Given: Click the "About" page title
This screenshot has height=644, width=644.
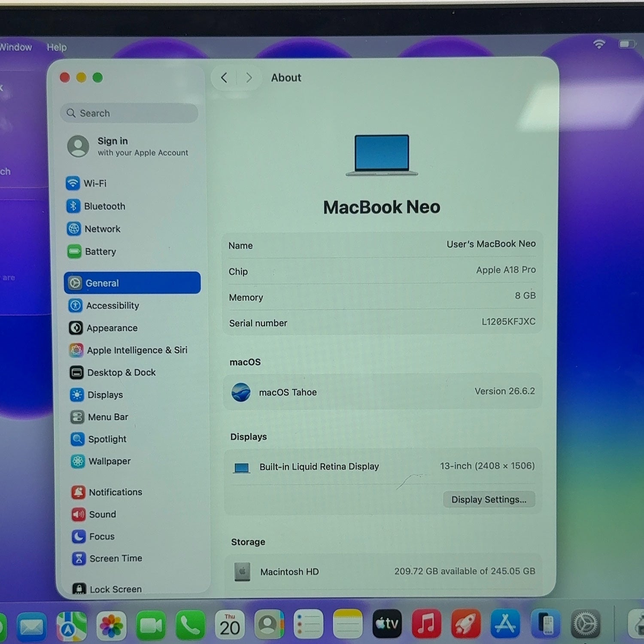Looking at the screenshot, I should point(286,78).
